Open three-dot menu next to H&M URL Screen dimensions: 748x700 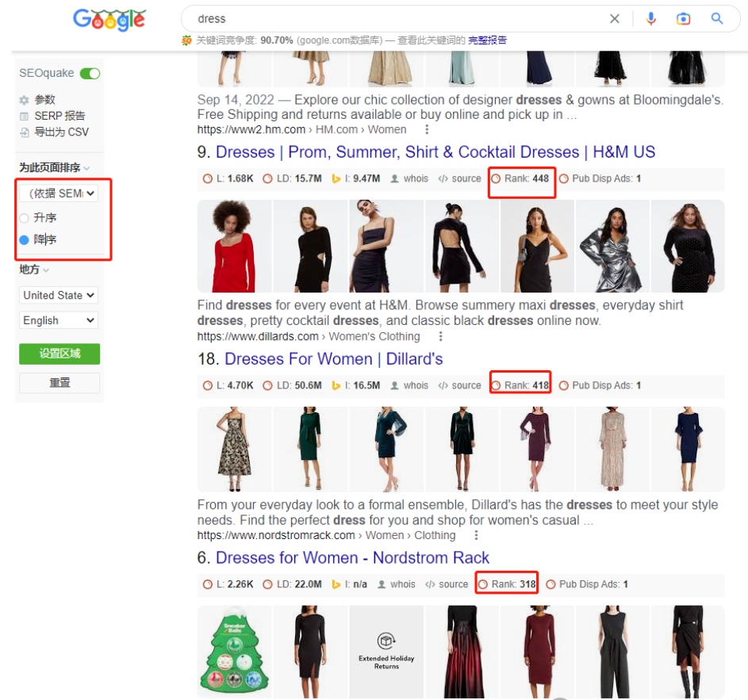point(427,130)
